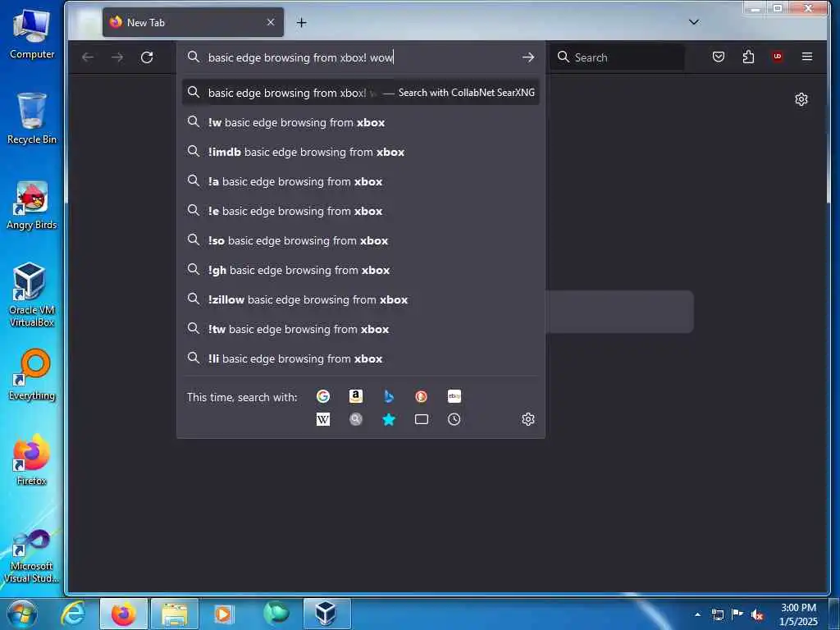Open the VirtualBox taskbar button
The image size is (840, 630).
326,614
